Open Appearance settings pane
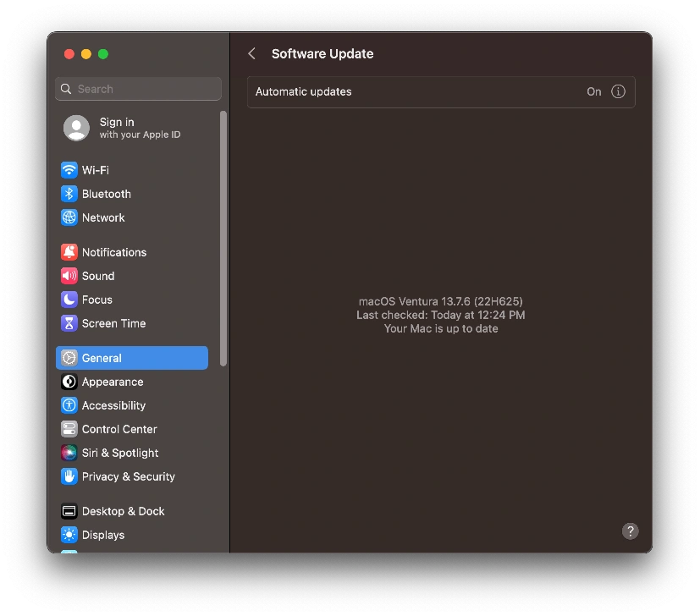Screen dimensions: 700x616 coord(112,382)
